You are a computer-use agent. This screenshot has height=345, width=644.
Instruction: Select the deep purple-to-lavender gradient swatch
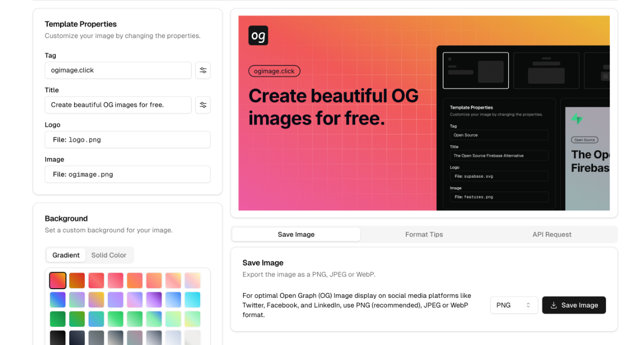coord(154,299)
